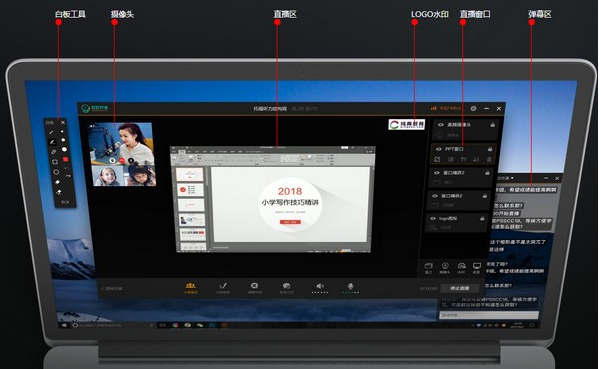The height and width of the screenshot is (369, 601).
Task: Switch to 小班模式 in bottom toolbar
Action: pyautogui.click(x=190, y=288)
